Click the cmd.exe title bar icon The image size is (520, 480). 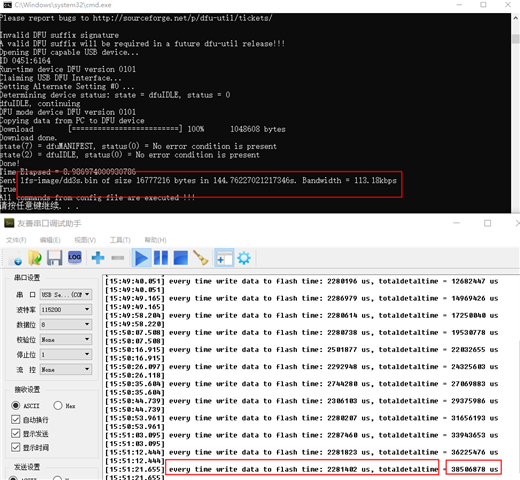pos(7,5)
